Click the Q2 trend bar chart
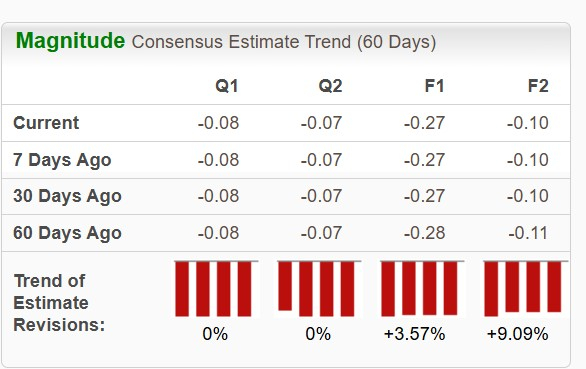Screen dimensions: 586x369 click(x=319, y=289)
